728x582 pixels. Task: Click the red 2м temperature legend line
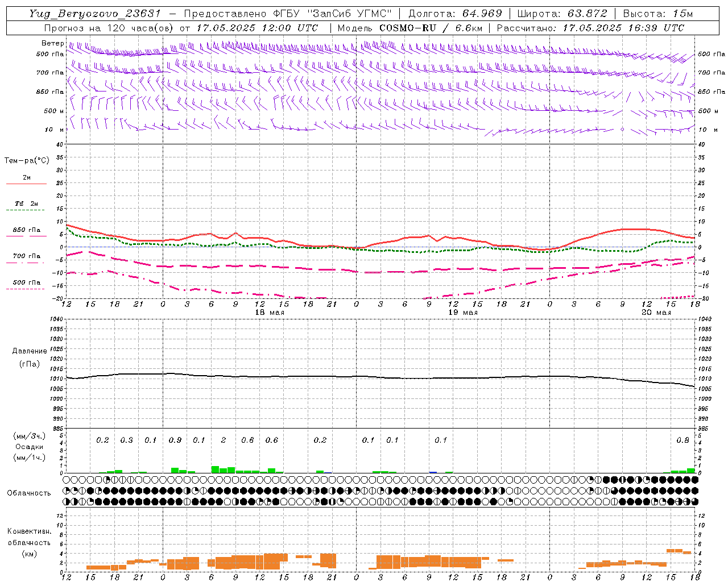coord(26,184)
